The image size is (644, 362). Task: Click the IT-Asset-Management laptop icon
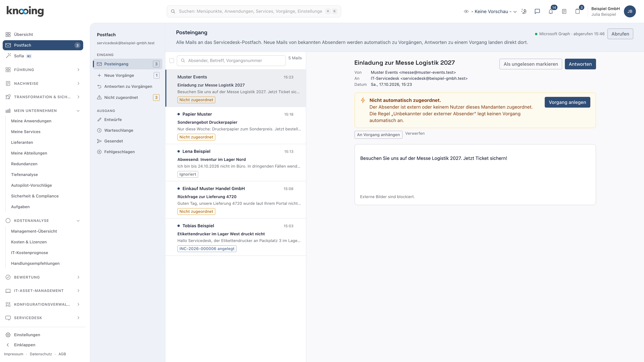[x=8, y=291]
